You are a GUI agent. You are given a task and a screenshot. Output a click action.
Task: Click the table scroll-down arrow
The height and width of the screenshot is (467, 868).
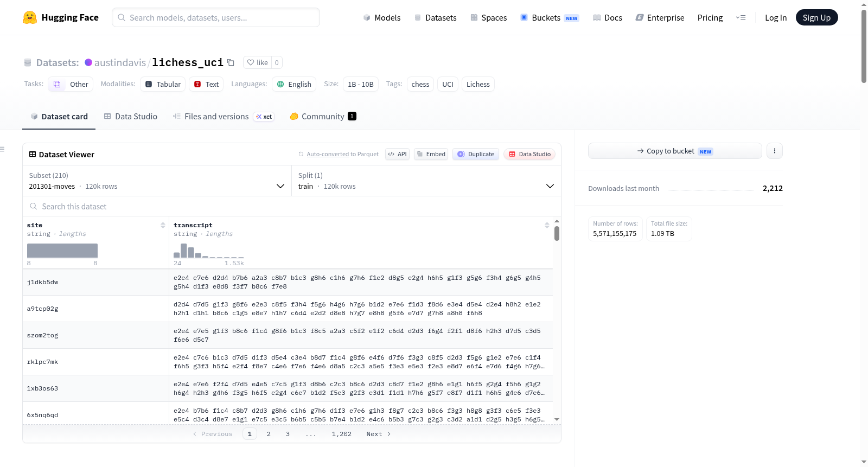click(557, 419)
